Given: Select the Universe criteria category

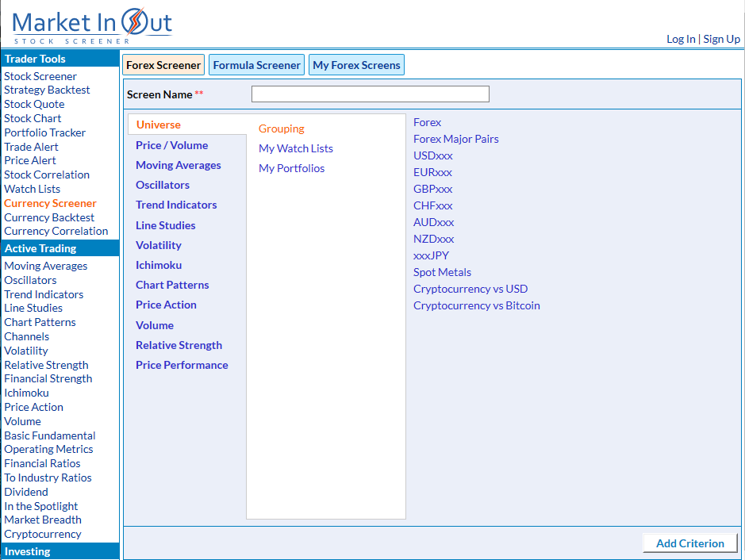Looking at the screenshot, I should (158, 125).
